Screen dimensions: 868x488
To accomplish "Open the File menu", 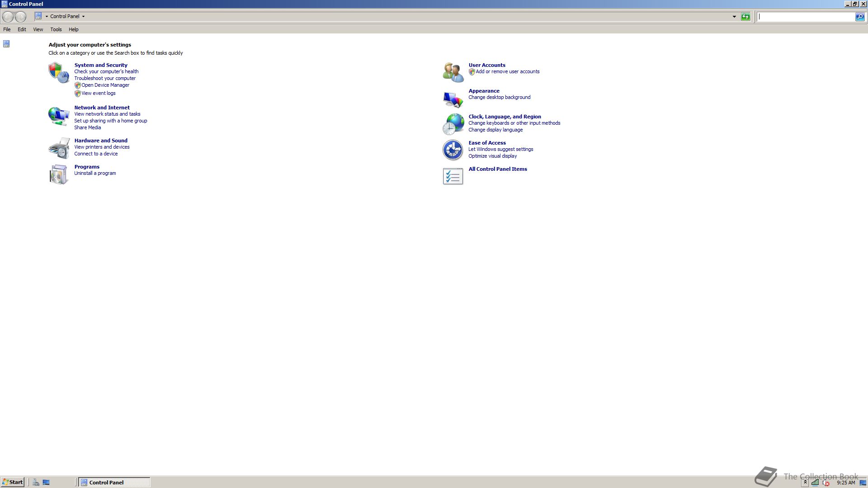I will tap(7, 29).
